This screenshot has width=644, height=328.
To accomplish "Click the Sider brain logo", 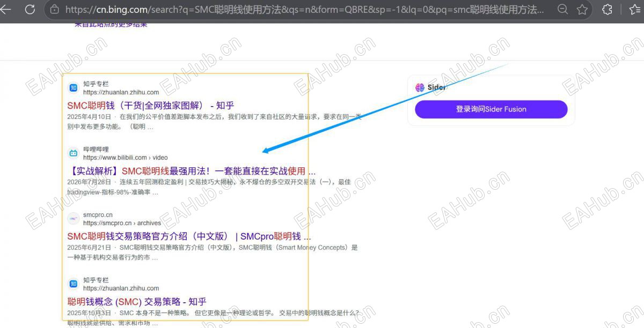I will 420,87.
